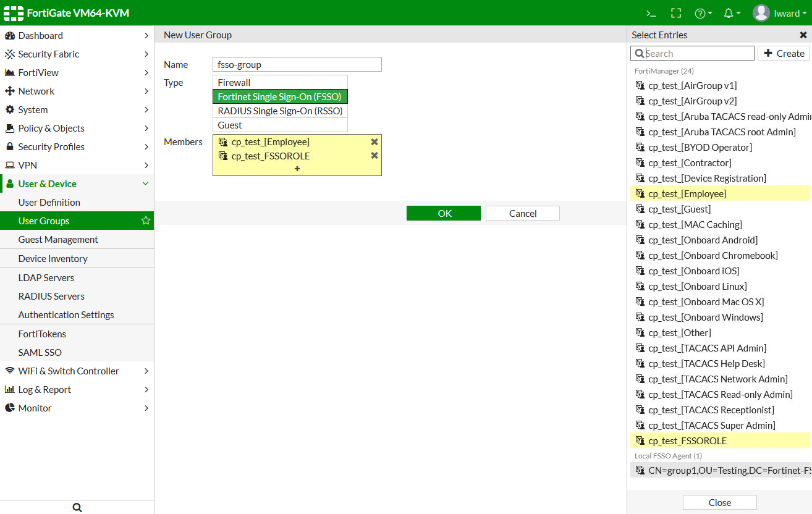Screen dimensions: 812x514
Task: Expand the System menu
Action: (x=77, y=110)
